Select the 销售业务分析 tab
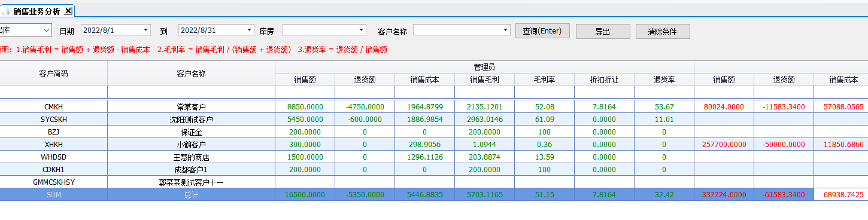The image size is (868, 220). 37,11
